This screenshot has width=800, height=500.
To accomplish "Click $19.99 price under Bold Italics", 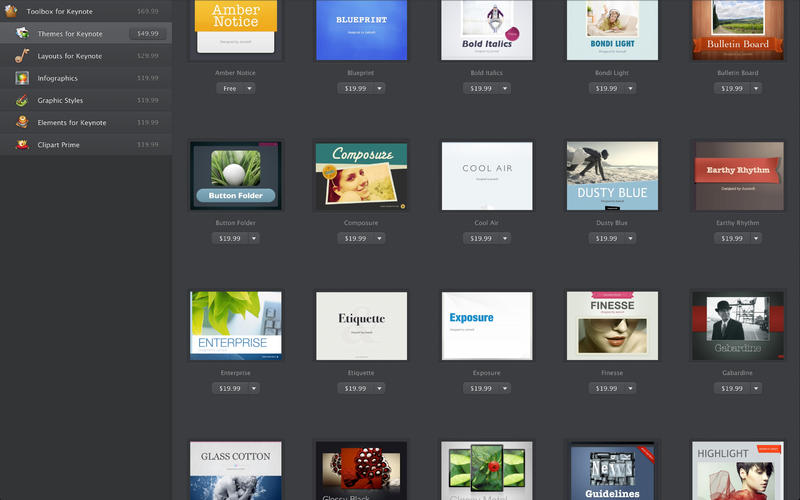I will [x=481, y=88].
